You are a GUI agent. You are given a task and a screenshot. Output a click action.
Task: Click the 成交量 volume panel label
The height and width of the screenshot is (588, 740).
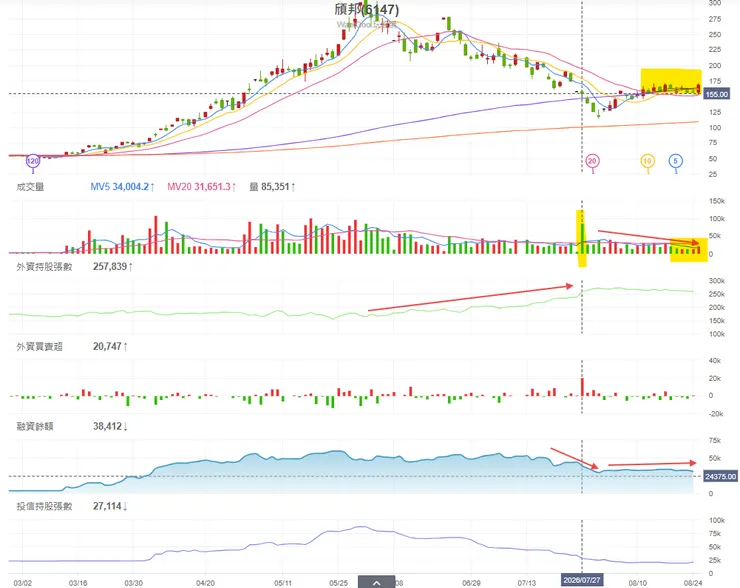coord(30,187)
